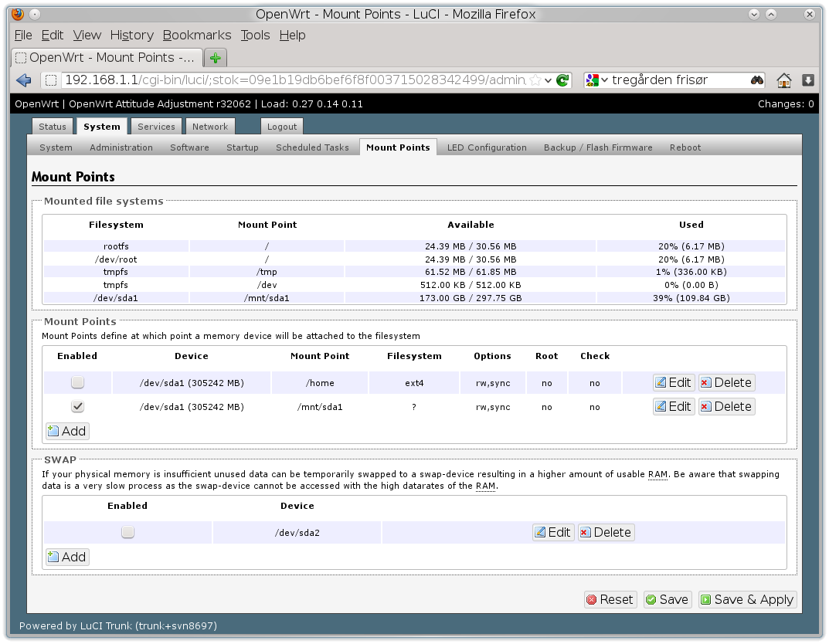The image size is (829, 644).
Task: Click the Changes: 0 indicator
Action: coord(786,104)
